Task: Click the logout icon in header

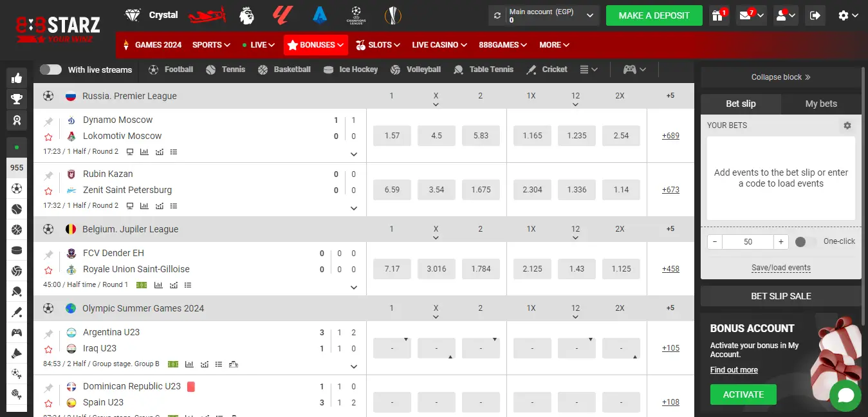Action: (x=815, y=15)
